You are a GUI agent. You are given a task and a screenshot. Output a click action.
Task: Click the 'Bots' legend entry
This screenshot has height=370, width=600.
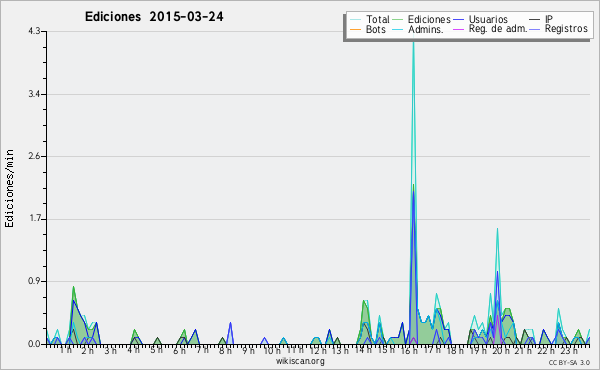coord(368,29)
